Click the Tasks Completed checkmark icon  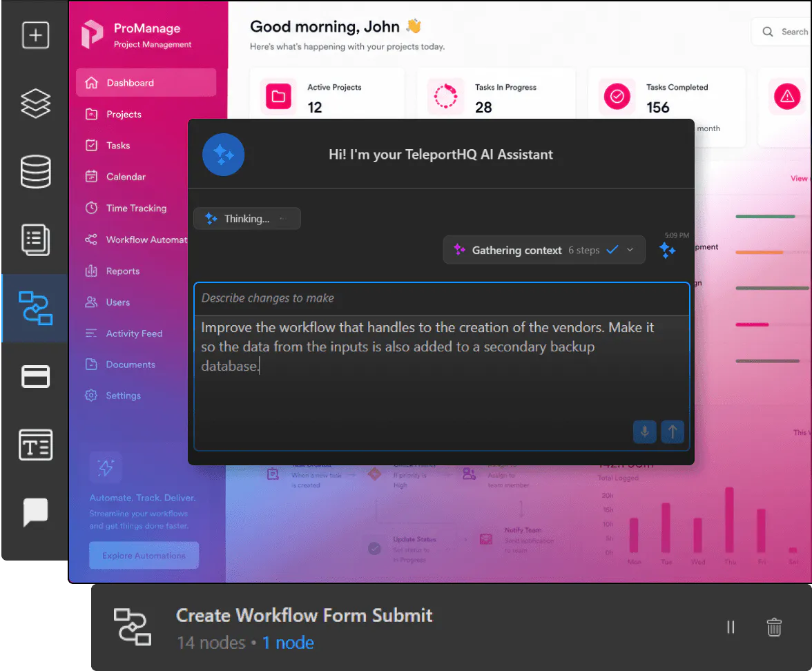617,97
